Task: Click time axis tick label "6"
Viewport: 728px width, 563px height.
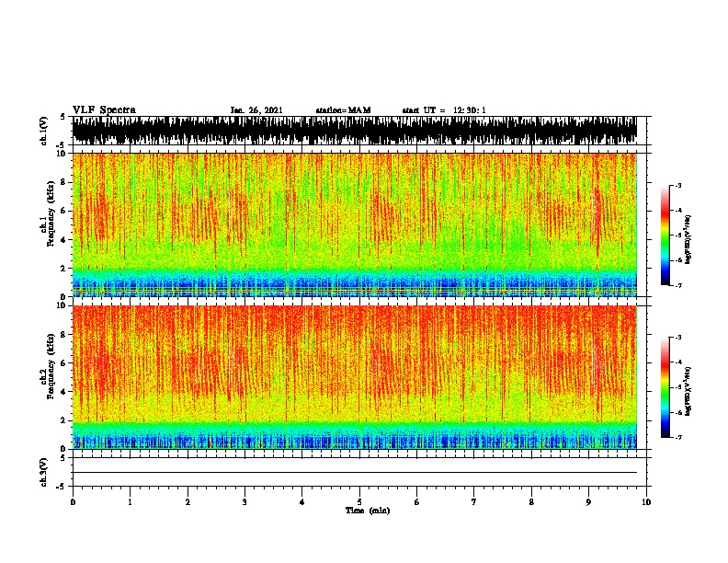Action: [x=416, y=502]
